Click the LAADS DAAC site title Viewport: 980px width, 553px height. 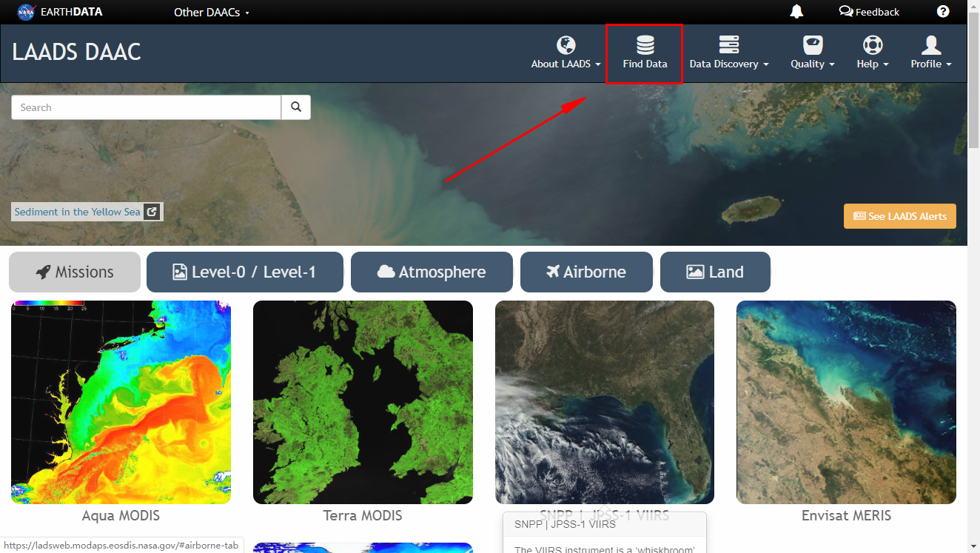tap(76, 52)
